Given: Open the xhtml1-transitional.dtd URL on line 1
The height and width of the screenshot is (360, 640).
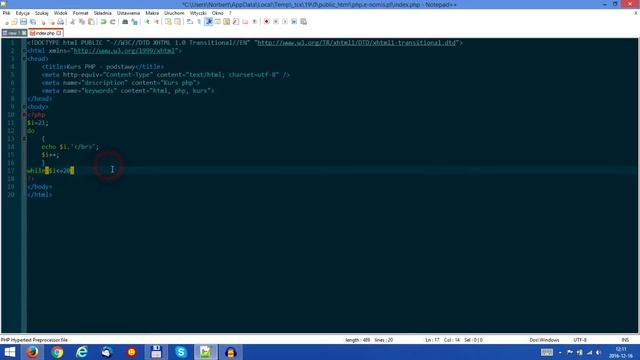Looking at the screenshot, I should [357, 43].
